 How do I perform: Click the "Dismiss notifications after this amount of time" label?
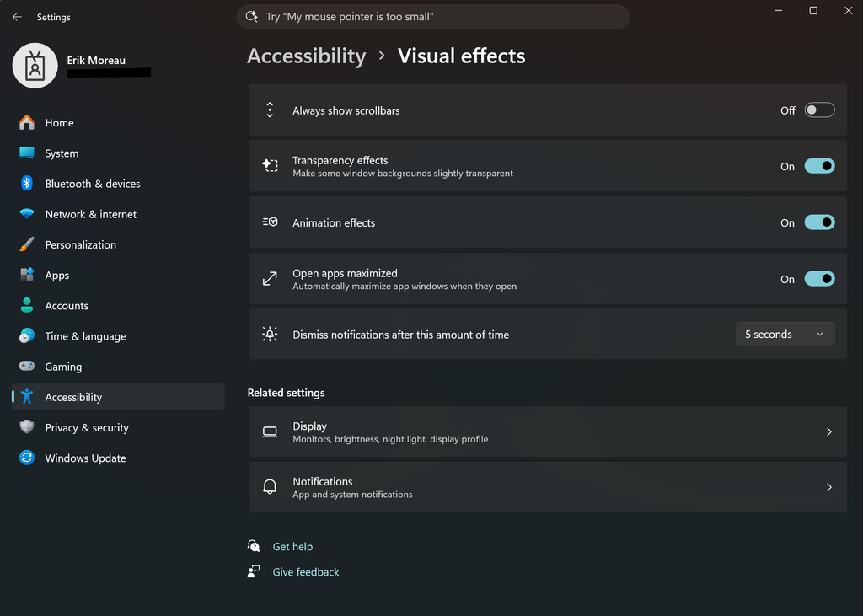click(400, 335)
